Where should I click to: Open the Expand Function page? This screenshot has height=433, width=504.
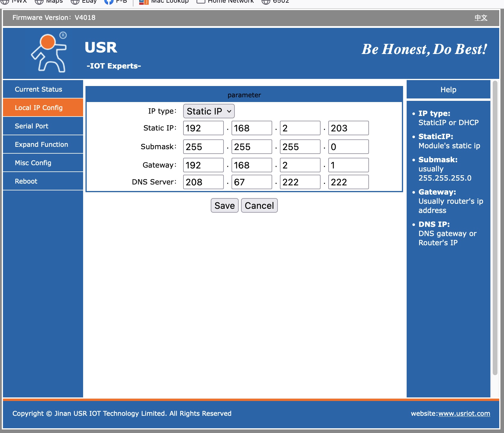41,144
